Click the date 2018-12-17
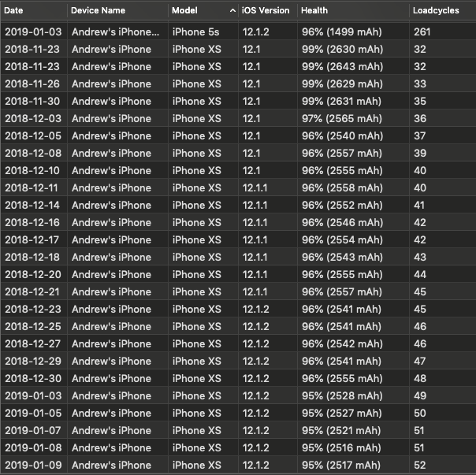The height and width of the screenshot is (475, 476). [32, 239]
